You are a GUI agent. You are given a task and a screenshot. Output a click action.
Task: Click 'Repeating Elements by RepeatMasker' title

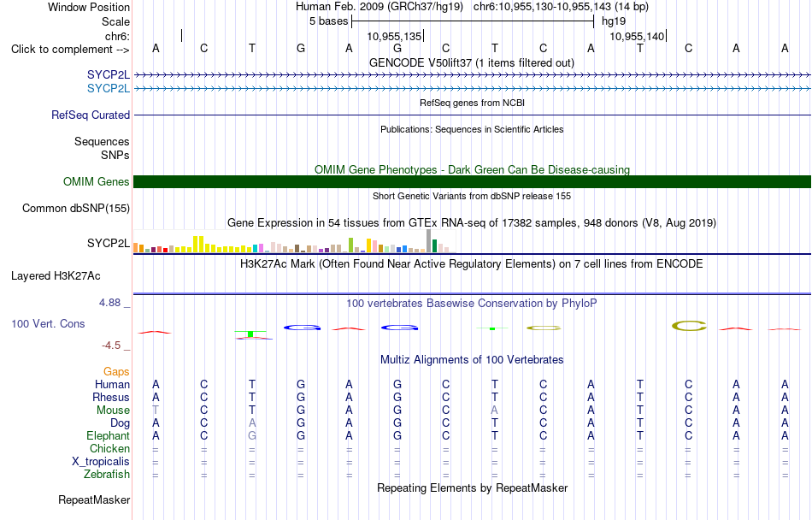pyautogui.click(x=473, y=487)
